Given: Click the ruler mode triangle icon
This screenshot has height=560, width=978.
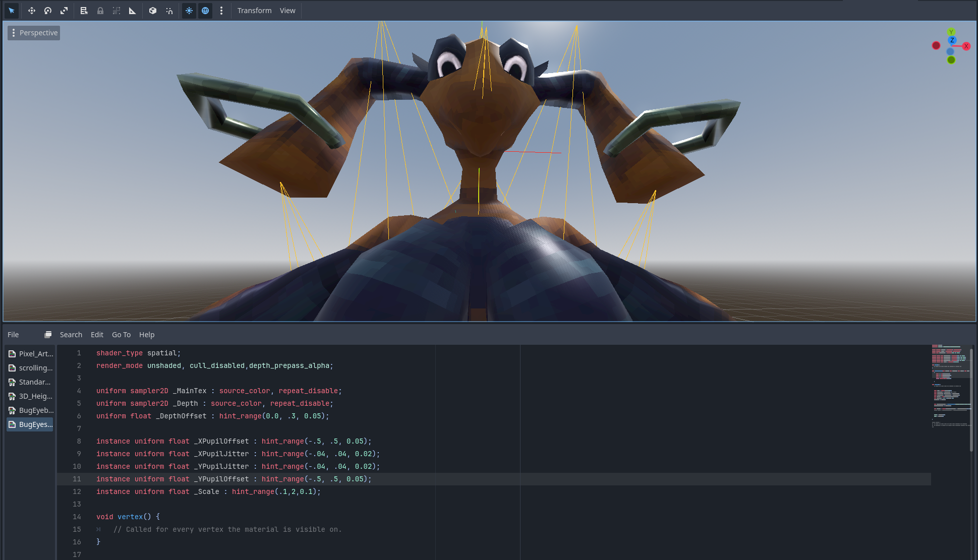Looking at the screenshot, I should pyautogui.click(x=133, y=11).
